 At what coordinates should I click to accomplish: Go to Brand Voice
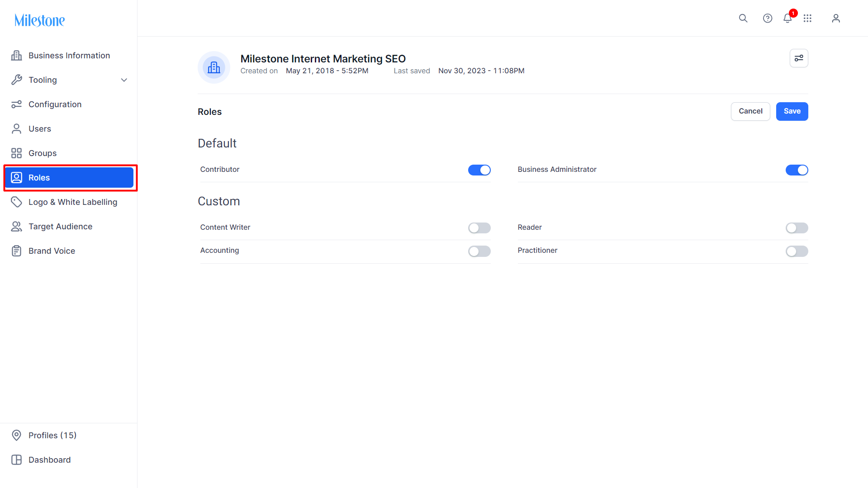69,251
